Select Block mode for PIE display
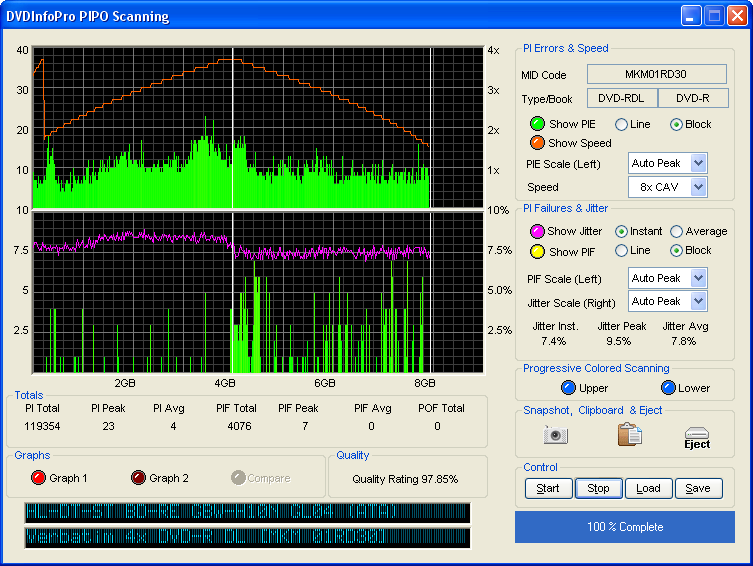This screenshot has height=566, width=753. [676, 124]
